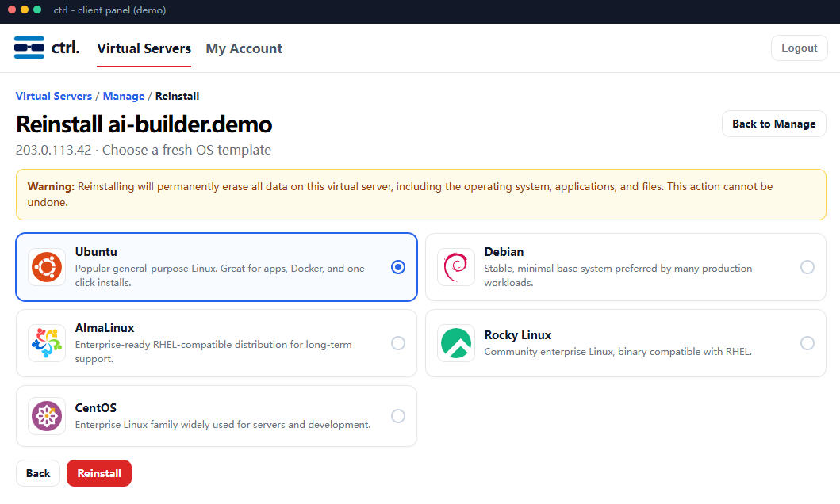Click the Debian template name
The height and width of the screenshot is (504, 840).
pyautogui.click(x=504, y=251)
